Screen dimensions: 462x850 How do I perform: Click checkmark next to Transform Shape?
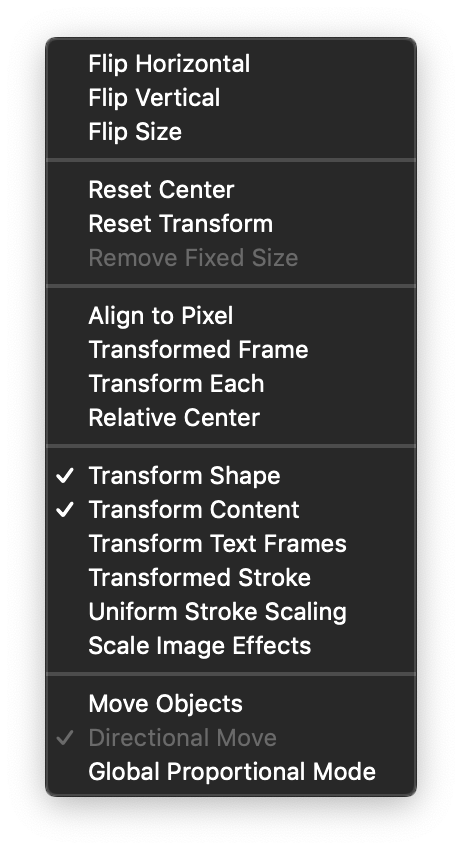[x=65, y=476]
